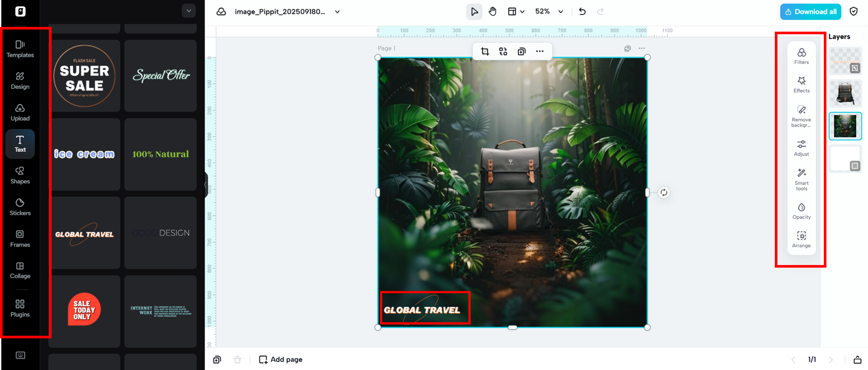Click the Add page button
The width and height of the screenshot is (868, 370).
tap(281, 360)
